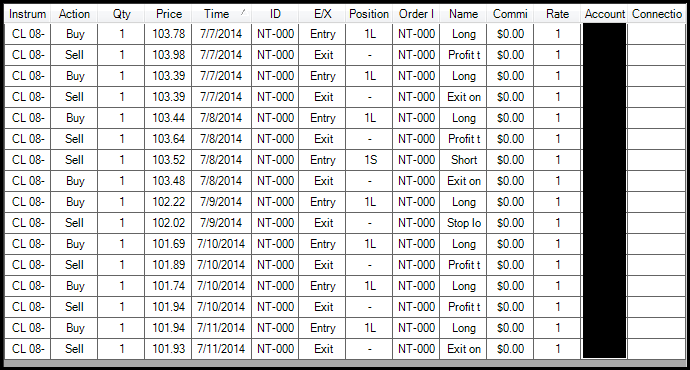The width and height of the screenshot is (690, 370).
Task: Select the 7/9/2014 Sell row time cell
Action: coord(221,223)
